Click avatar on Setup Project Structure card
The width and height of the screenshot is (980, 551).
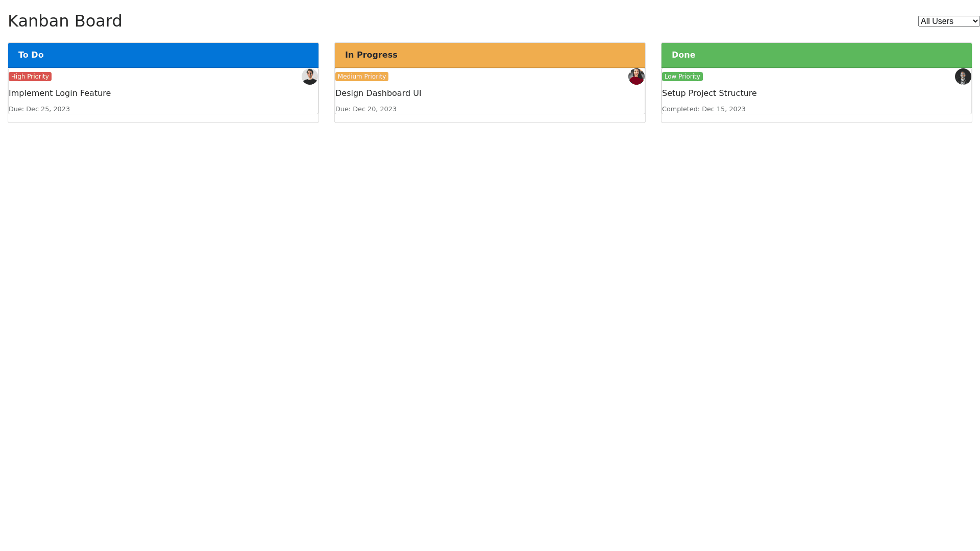tap(963, 77)
